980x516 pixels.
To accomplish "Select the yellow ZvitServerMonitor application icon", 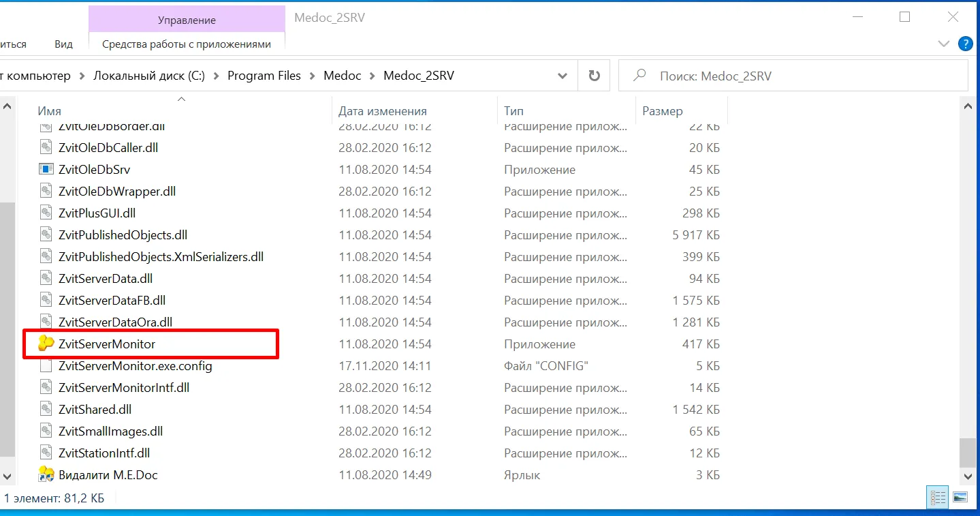I will pos(46,344).
